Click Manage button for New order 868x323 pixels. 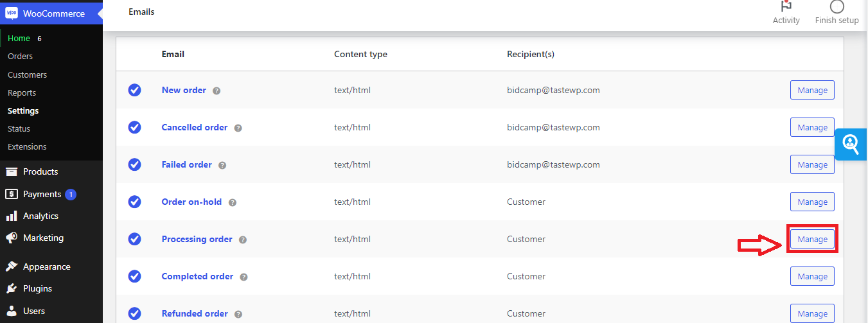pos(812,90)
